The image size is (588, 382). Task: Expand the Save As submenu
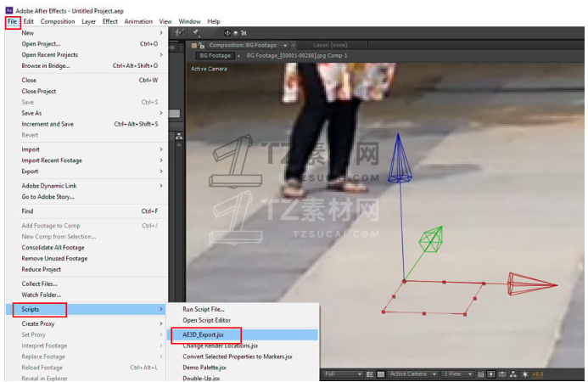pos(87,113)
